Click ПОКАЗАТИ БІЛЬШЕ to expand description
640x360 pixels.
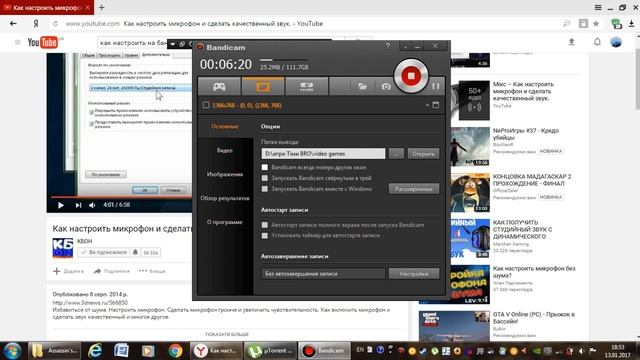coord(227,334)
